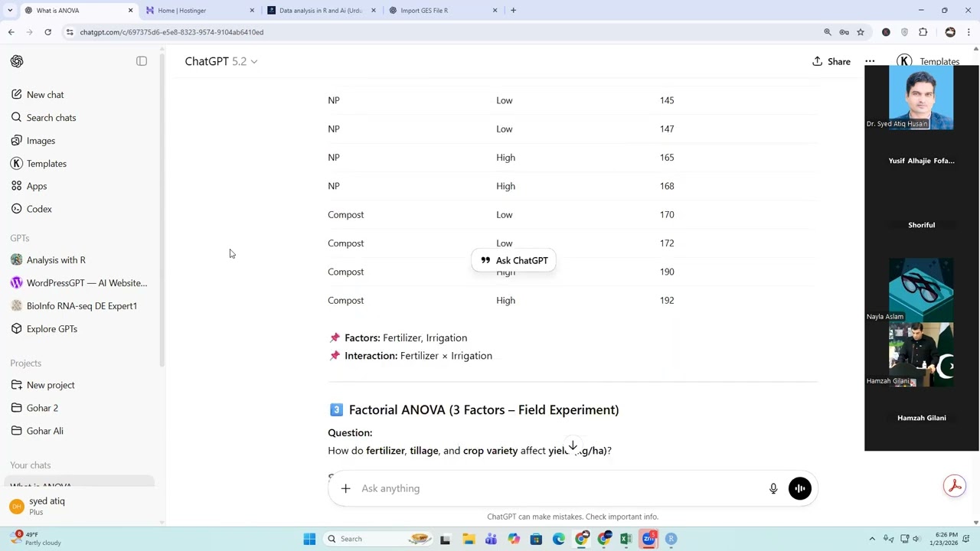The height and width of the screenshot is (551, 980).
Task: Select the What is ANOVA browser tab
Action: tap(75, 11)
